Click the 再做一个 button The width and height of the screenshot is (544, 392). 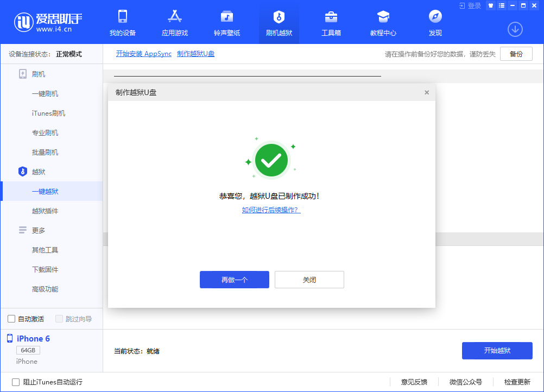click(235, 280)
